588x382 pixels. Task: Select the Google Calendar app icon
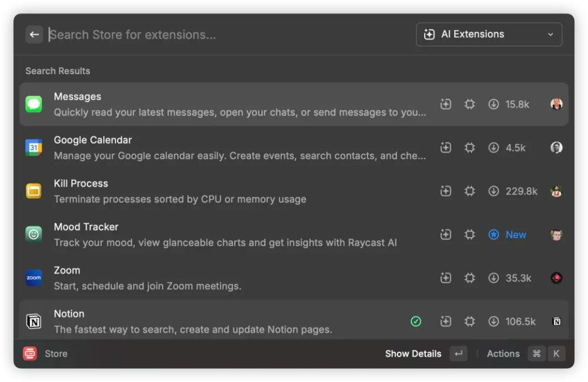34,148
